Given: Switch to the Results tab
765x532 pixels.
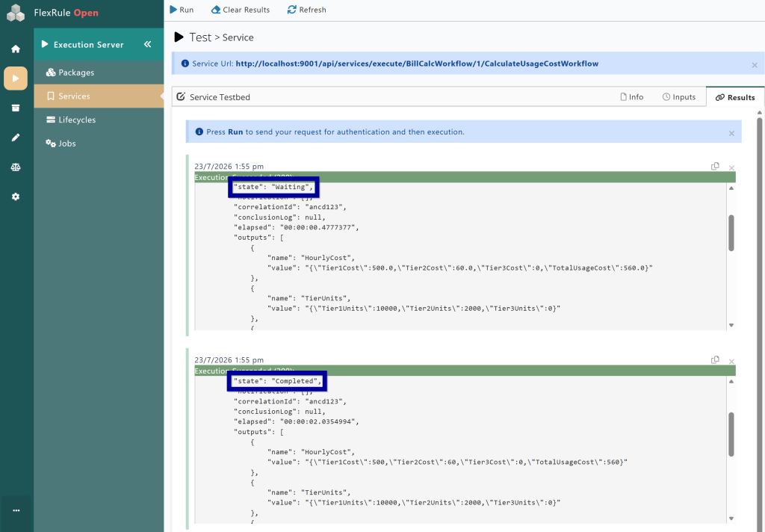Looking at the screenshot, I should [735, 97].
